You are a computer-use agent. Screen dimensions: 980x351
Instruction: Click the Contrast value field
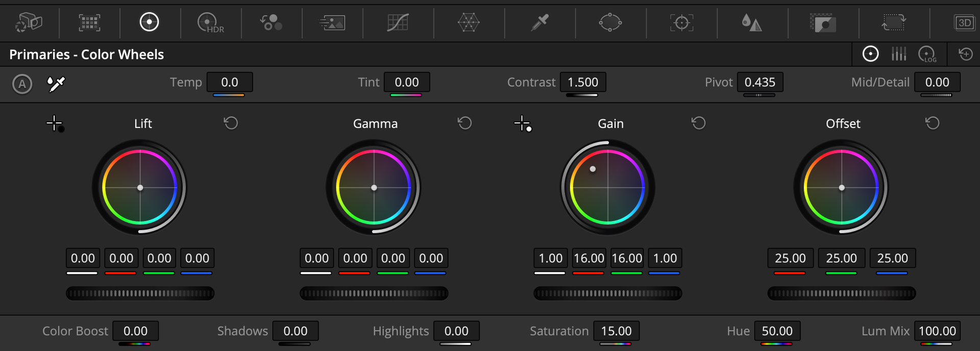click(583, 82)
